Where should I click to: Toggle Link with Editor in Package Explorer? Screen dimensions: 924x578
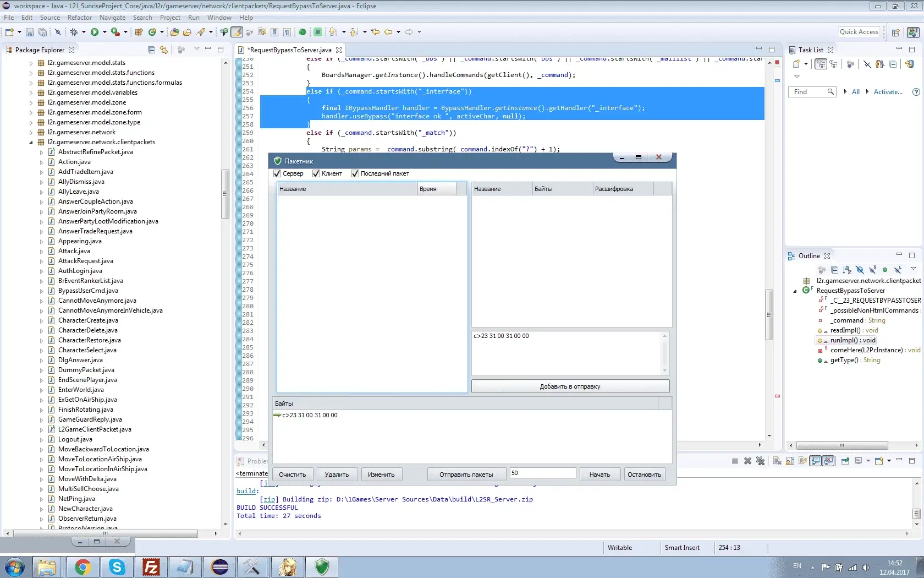[163, 50]
